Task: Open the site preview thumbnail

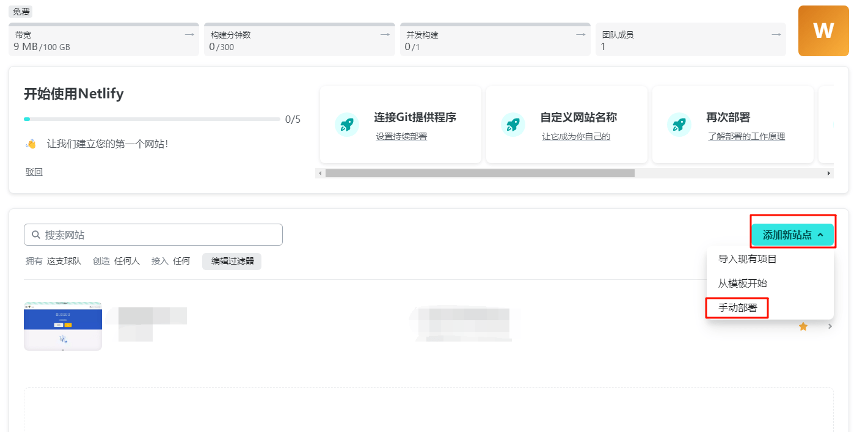Action: pos(63,326)
